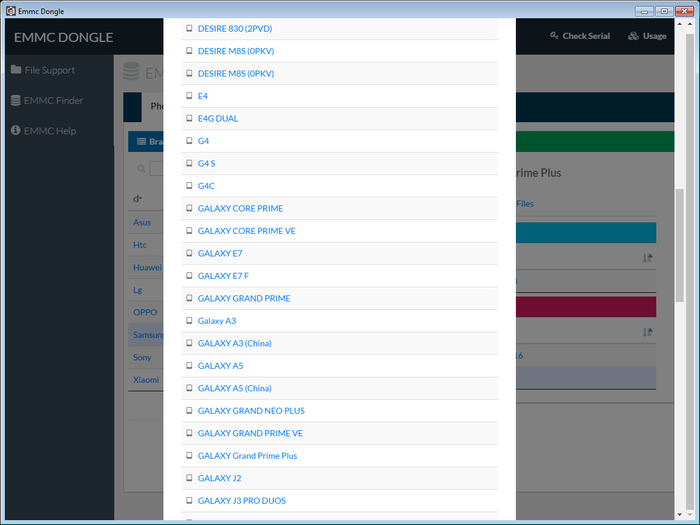
Task: Click the database icon next to EMMC Finder
Action: (16, 100)
